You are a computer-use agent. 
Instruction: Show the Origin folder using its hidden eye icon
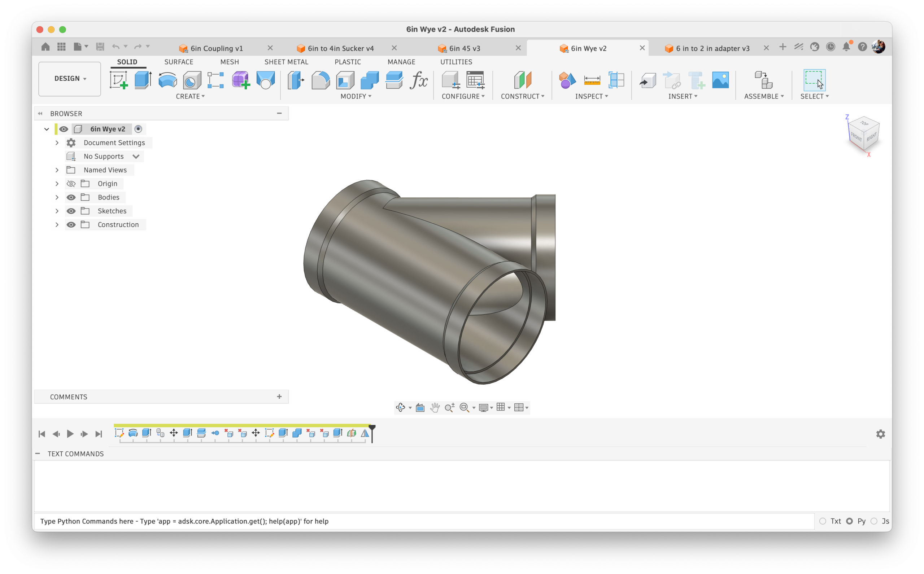click(x=71, y=184)
